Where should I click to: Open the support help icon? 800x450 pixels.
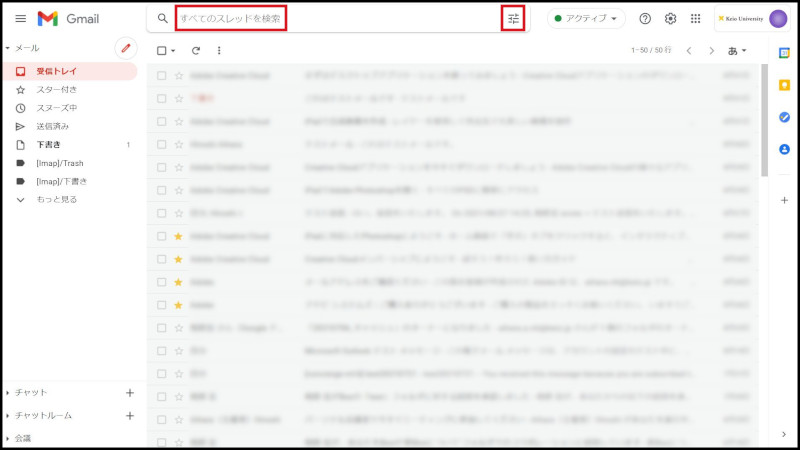(x=645, y=19)
